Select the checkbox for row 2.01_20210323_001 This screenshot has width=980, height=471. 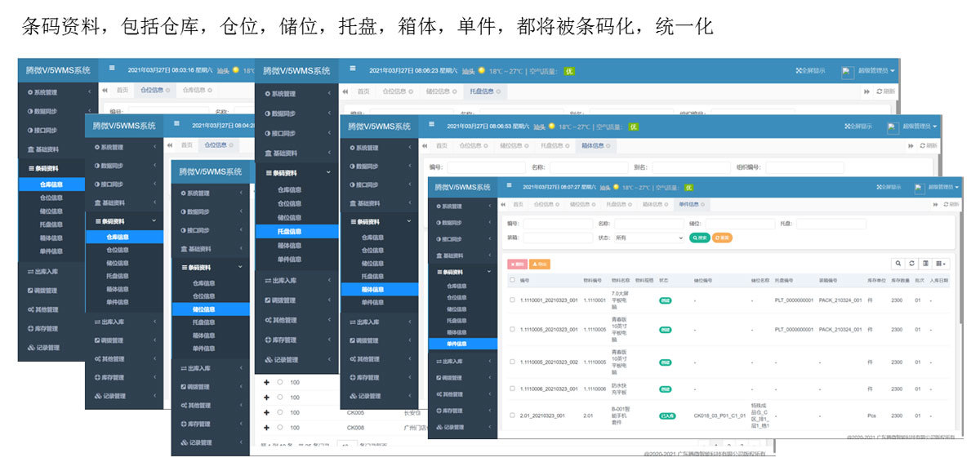[512, 415]
